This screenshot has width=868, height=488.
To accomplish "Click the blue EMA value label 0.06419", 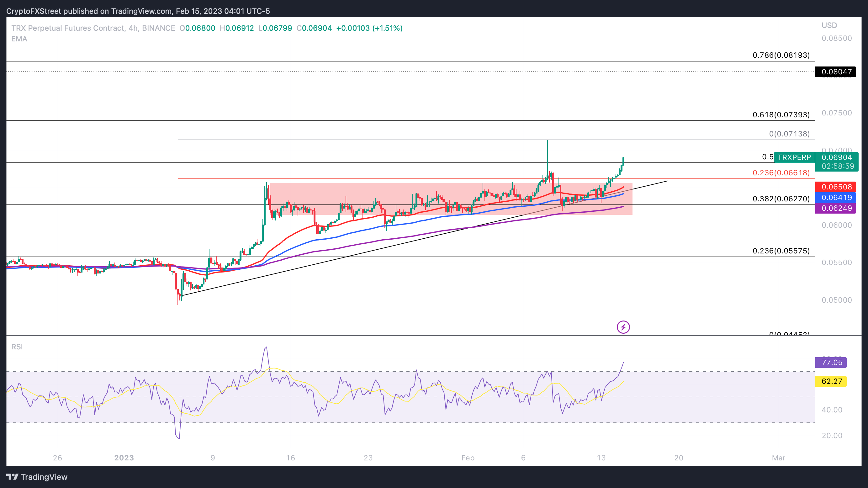I will click(836, 198).
